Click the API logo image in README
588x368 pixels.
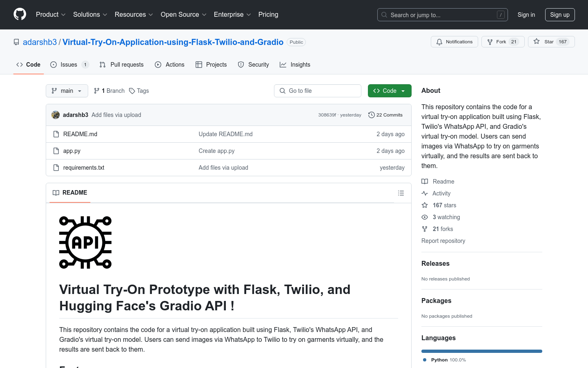85,242
